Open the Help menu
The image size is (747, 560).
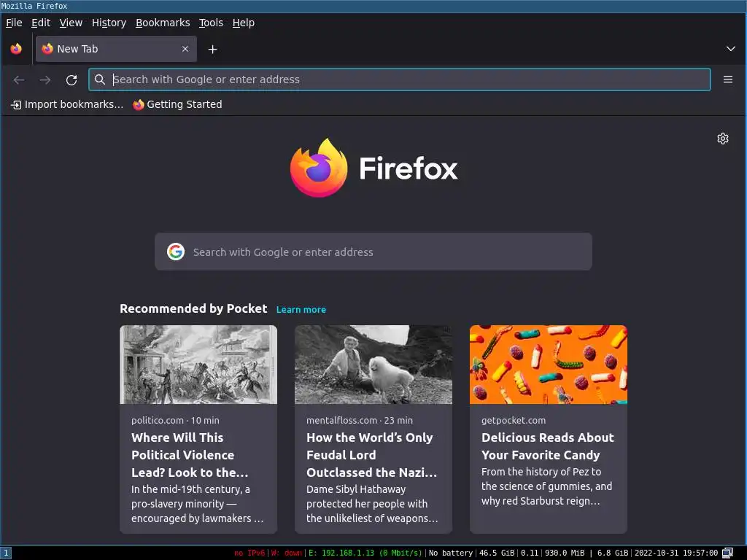pos(244,23)
